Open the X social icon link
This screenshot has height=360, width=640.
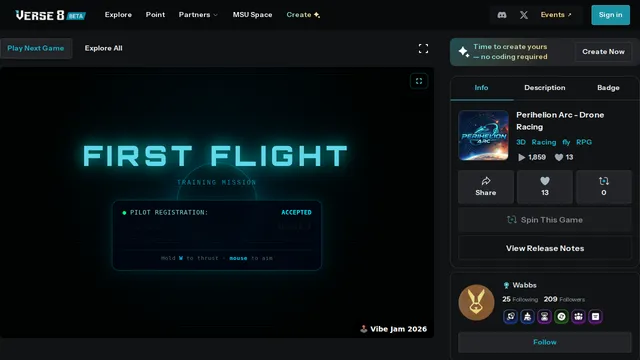coord(524,15)
